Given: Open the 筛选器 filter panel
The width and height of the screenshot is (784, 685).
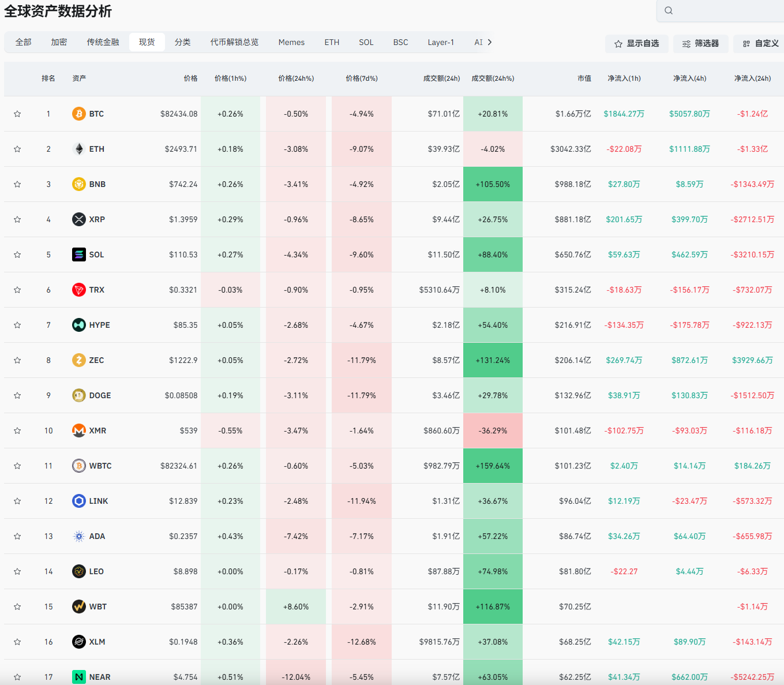Looking at the screenshot, I should click(700, 44).
